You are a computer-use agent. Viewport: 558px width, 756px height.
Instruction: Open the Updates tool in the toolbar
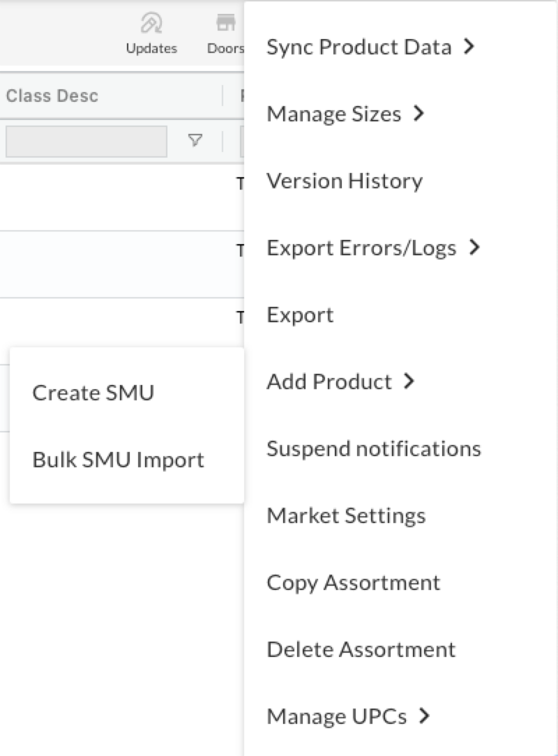click(151, 31)
